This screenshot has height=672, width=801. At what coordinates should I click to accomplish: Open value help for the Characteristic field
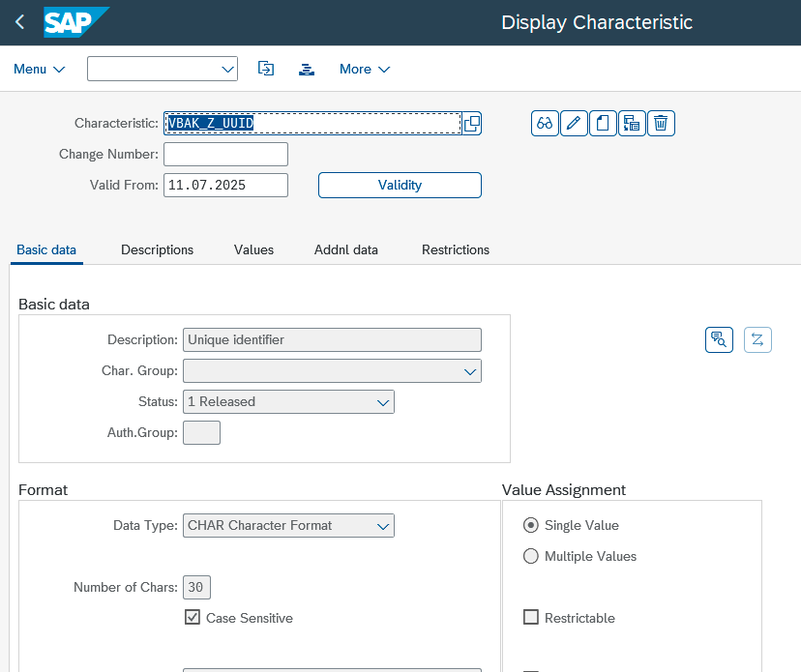[x=472, y=124]
